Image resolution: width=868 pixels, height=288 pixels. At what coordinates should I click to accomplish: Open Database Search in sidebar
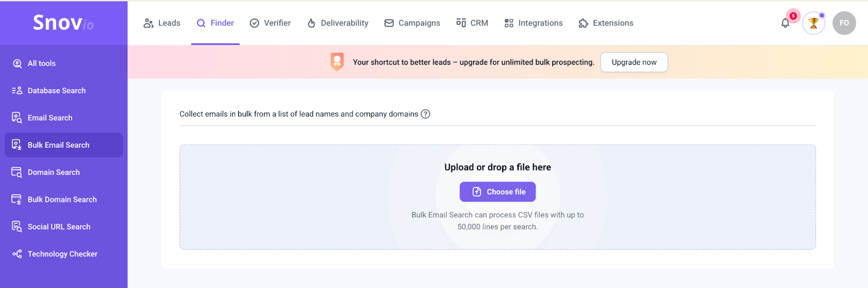click(x=63, y=91)
